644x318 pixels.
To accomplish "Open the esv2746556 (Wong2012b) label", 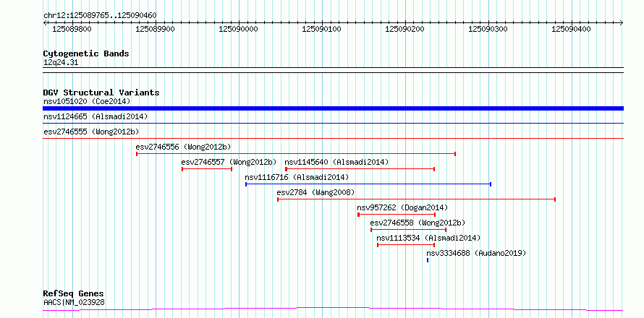I will (183, 147).
